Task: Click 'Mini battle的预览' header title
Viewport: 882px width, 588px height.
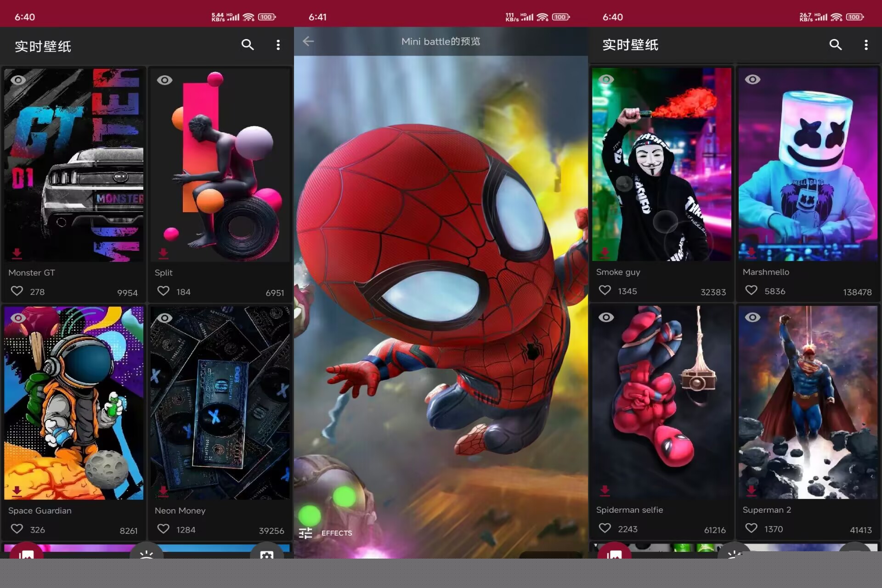Action: pos(441,41)
